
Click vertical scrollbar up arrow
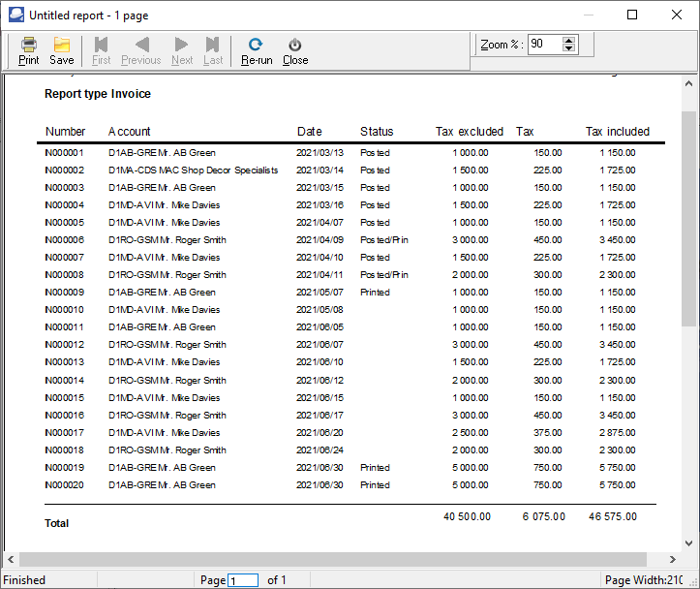click(x=688, y=83)
